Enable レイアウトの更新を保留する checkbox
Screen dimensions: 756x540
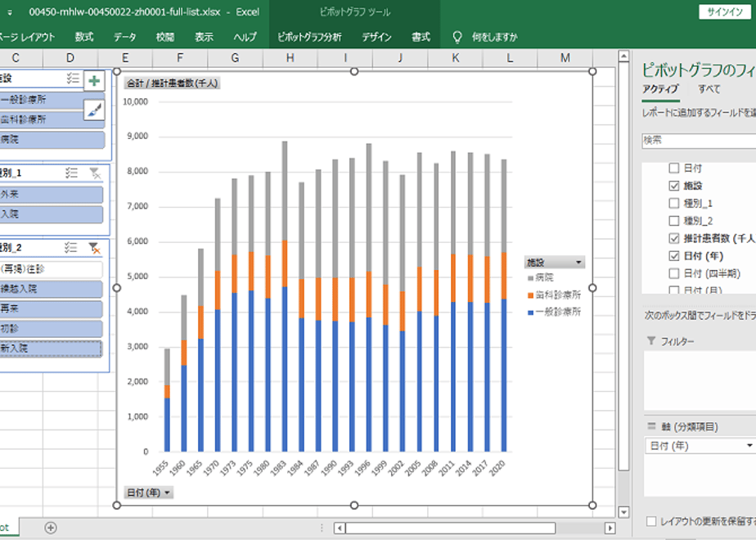point(651,521)
